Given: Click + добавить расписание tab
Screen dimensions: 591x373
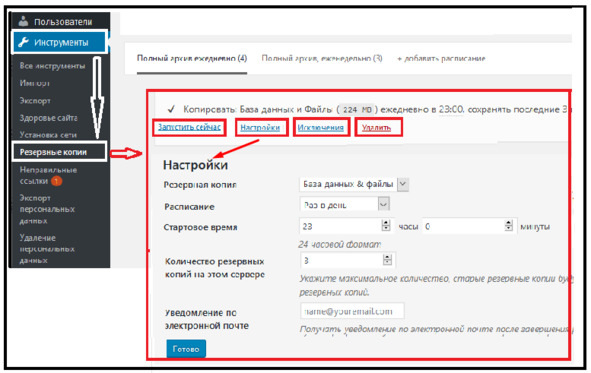Looking at the screenshot, I should (441, 58).
